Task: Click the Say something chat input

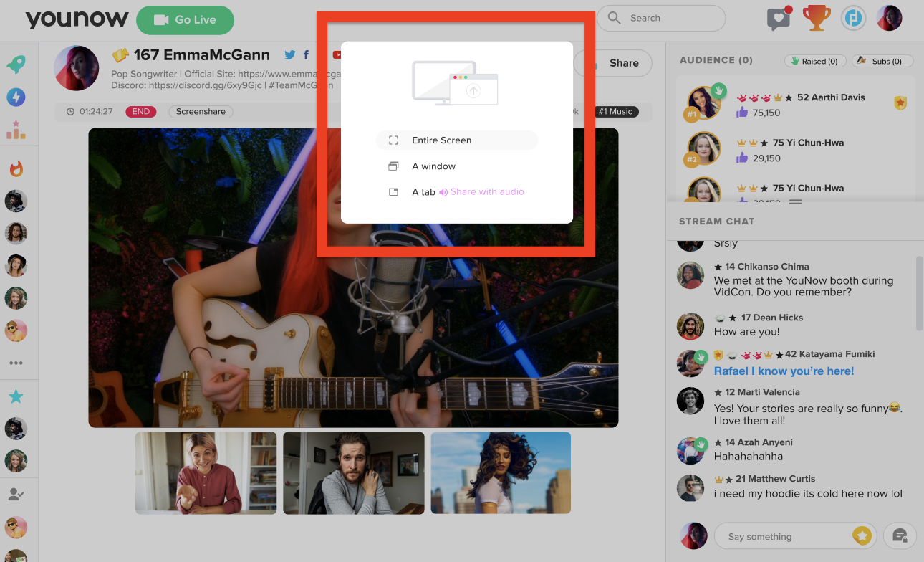Action: pyautogui.click(x=794, y=536)
